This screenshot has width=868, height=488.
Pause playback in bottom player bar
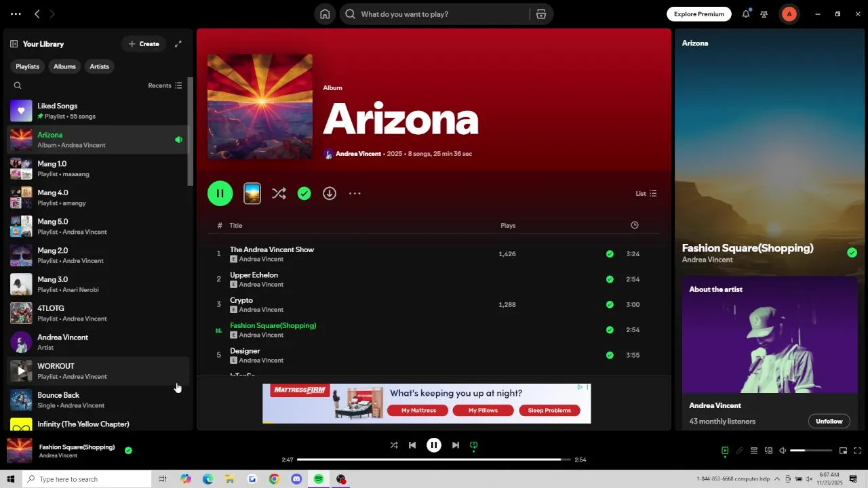pos(434,445)
